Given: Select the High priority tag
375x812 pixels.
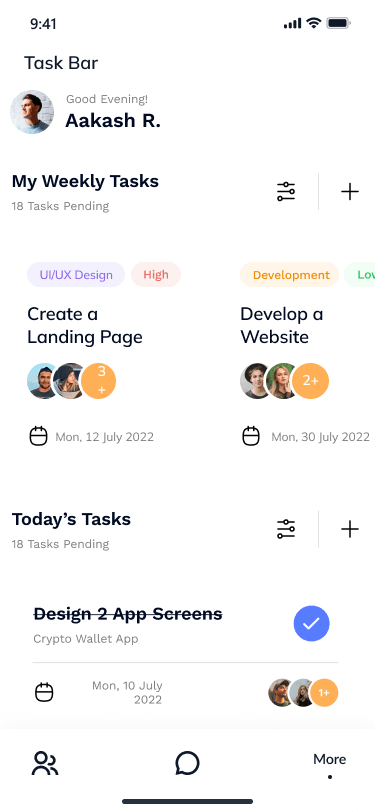Looking at the screenshot, I should pyautogui.click(x=156, y=274).
